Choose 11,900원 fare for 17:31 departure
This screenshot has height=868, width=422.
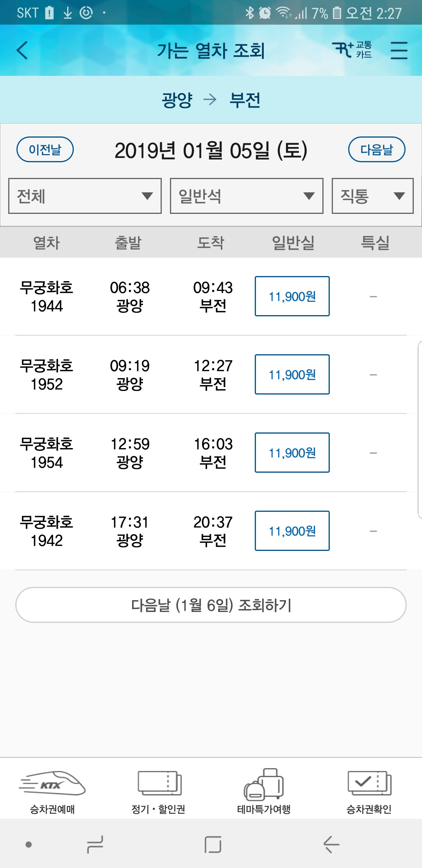292,531
